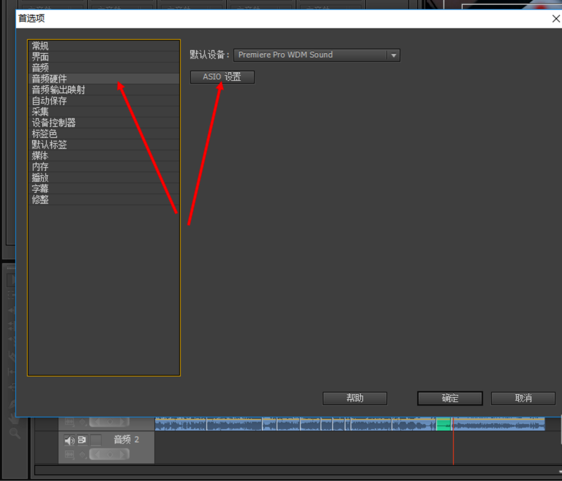Open the default device dropdown
Viewport: 562px width, 481px height.
pyautogui.click(x=317, y=55)
